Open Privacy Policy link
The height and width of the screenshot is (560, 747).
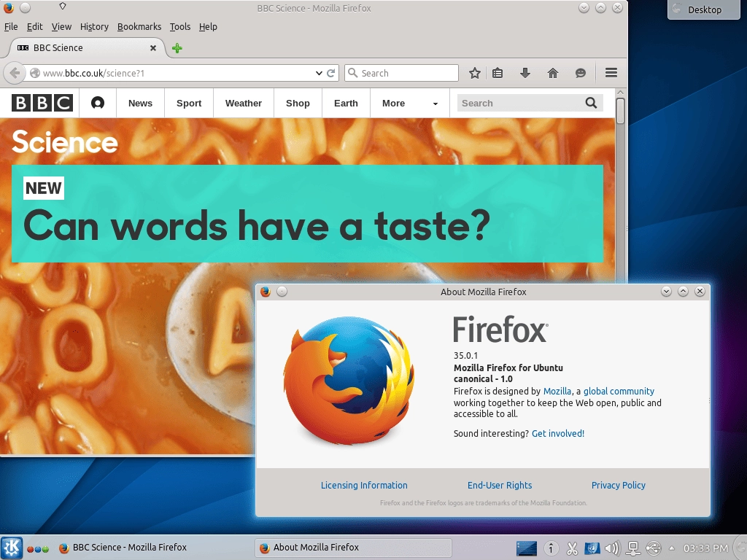click(619, 485)
